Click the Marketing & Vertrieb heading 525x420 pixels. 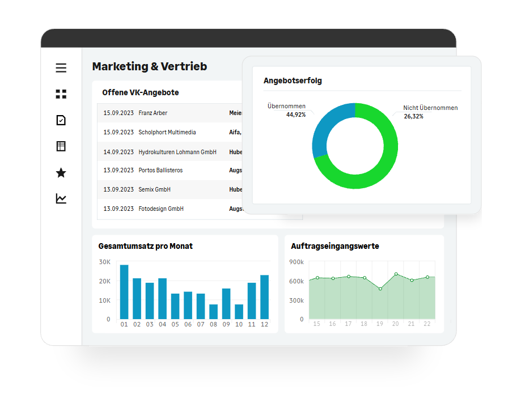coord(150,66)
